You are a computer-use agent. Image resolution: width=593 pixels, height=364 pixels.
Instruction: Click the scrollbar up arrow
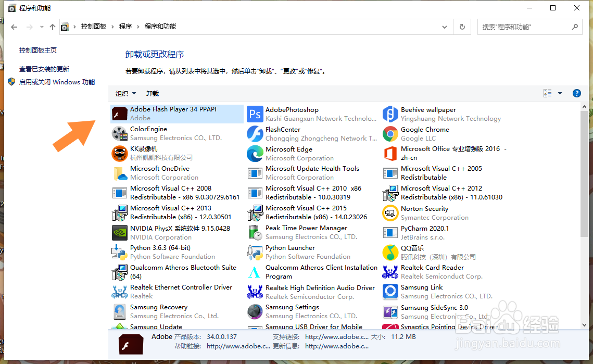click(x=584, y=107)
